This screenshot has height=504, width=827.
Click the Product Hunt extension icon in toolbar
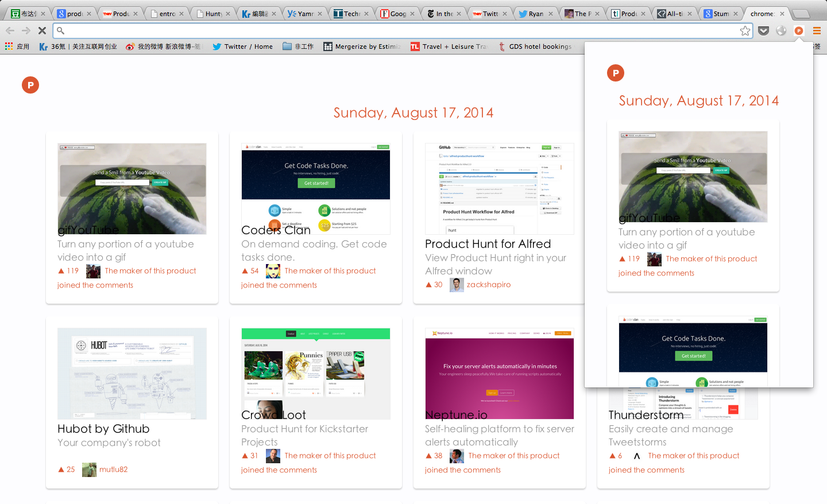(799, 31)
